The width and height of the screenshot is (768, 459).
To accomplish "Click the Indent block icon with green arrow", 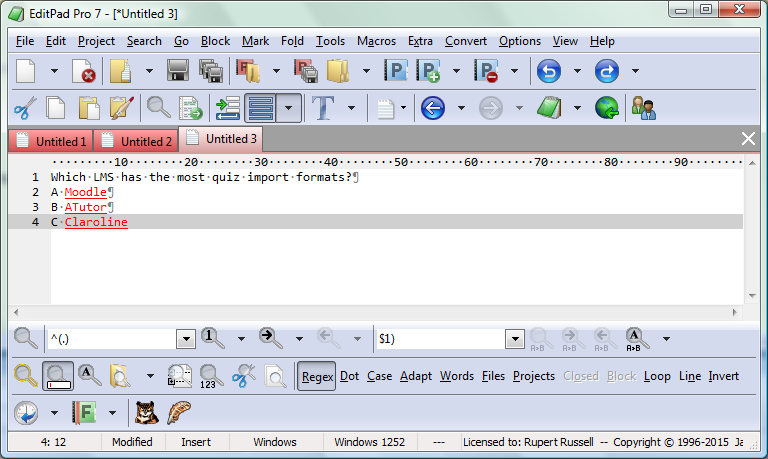I will coord(228,108).
